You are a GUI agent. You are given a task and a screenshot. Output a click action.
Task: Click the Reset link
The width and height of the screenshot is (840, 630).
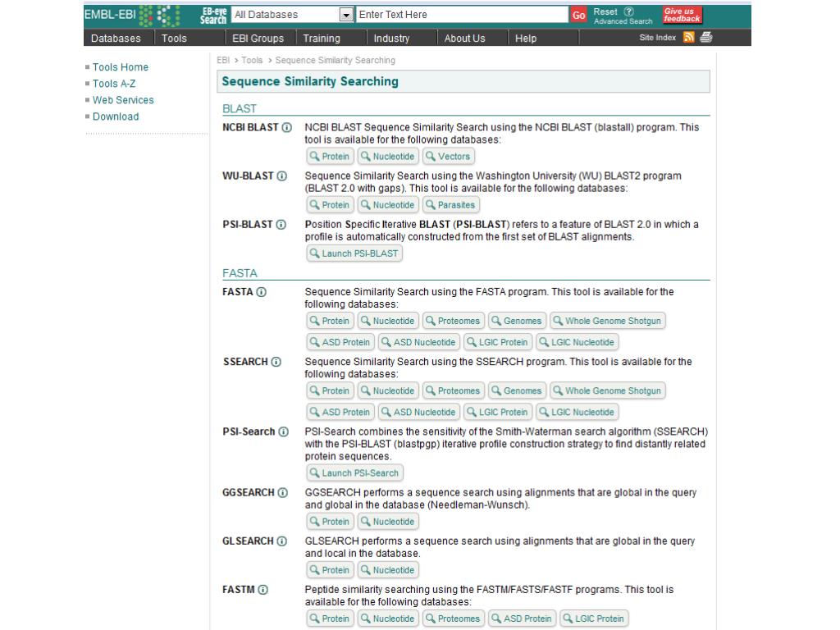click(x=605, y=11)
